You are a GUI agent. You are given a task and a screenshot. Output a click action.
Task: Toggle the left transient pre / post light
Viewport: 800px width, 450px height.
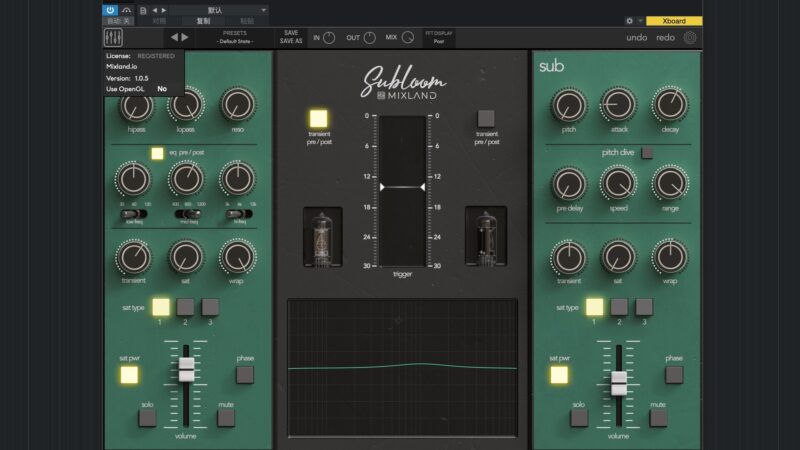point(320,119)
